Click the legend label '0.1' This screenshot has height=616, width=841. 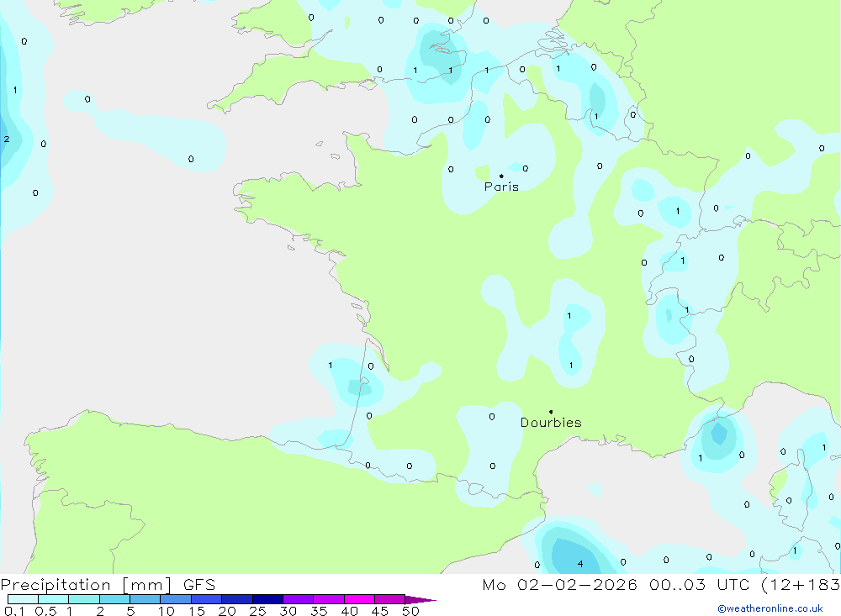[14, 611]
